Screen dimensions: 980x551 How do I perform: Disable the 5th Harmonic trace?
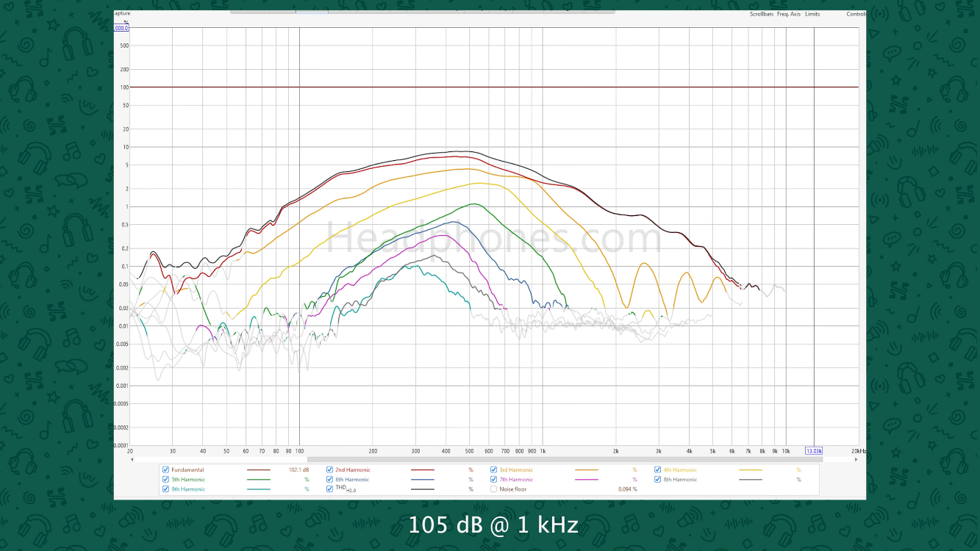click(165, 480)
